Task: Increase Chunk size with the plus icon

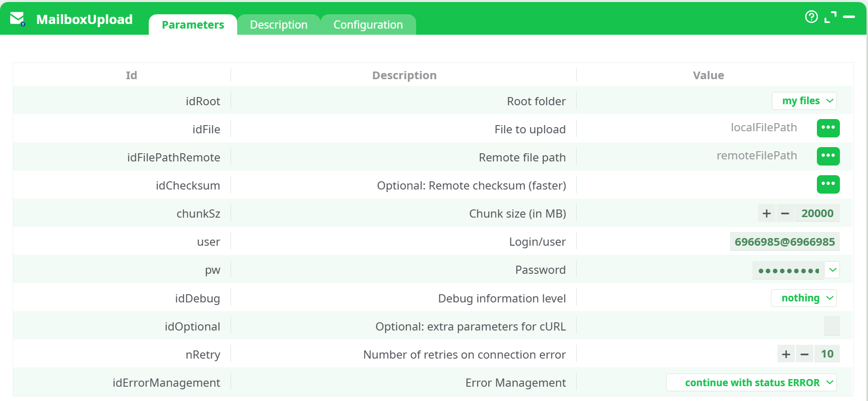Action: (x=766, y=213)
